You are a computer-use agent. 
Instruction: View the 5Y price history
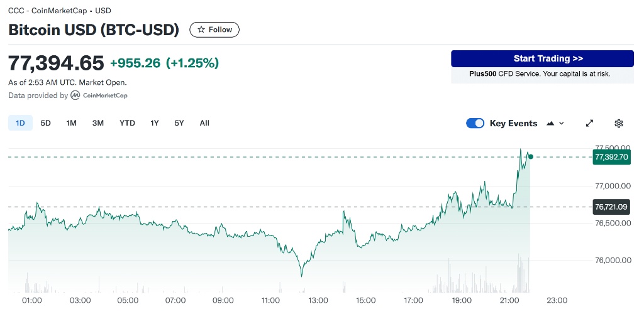point(179,123)
